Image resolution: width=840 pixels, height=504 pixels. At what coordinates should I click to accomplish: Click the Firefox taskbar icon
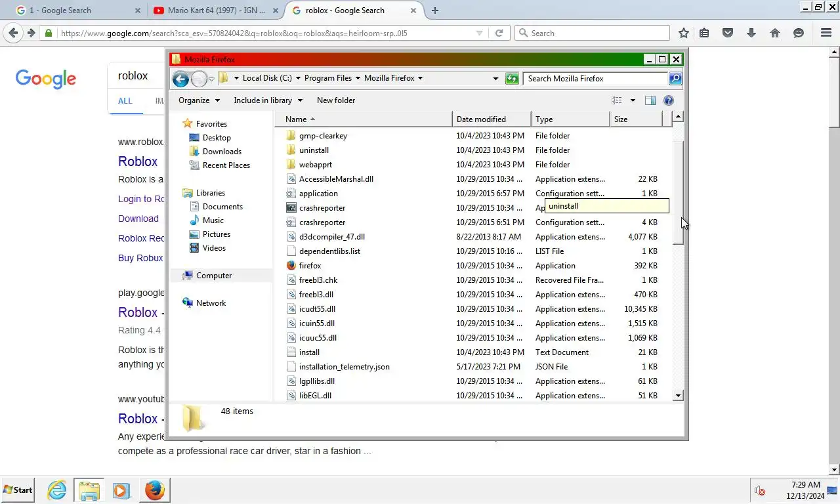coord(154,490)
